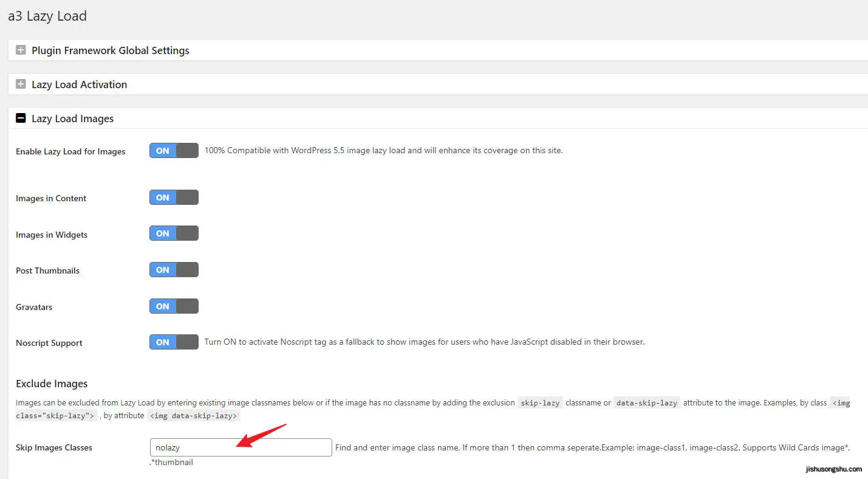
Task: Expand the Plugin Framework Global Settings section
Action: tap(21, 50)
